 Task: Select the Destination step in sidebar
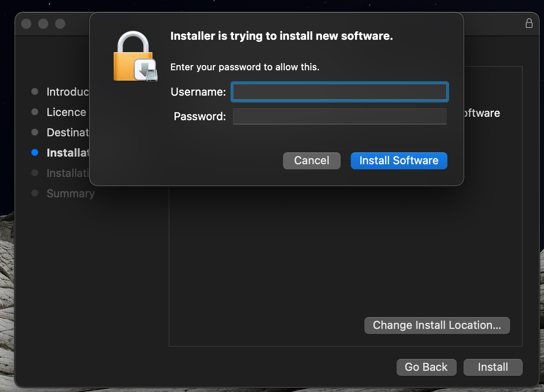[x=68, y=133]
